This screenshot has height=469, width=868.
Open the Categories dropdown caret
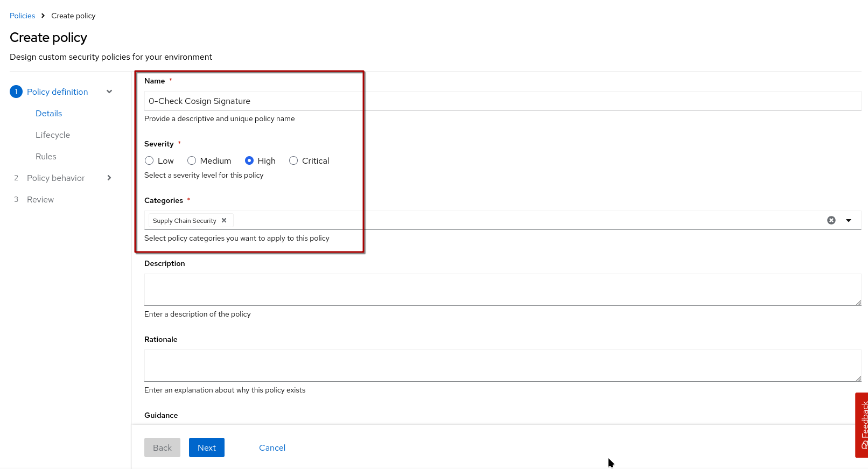pos(849,220)
